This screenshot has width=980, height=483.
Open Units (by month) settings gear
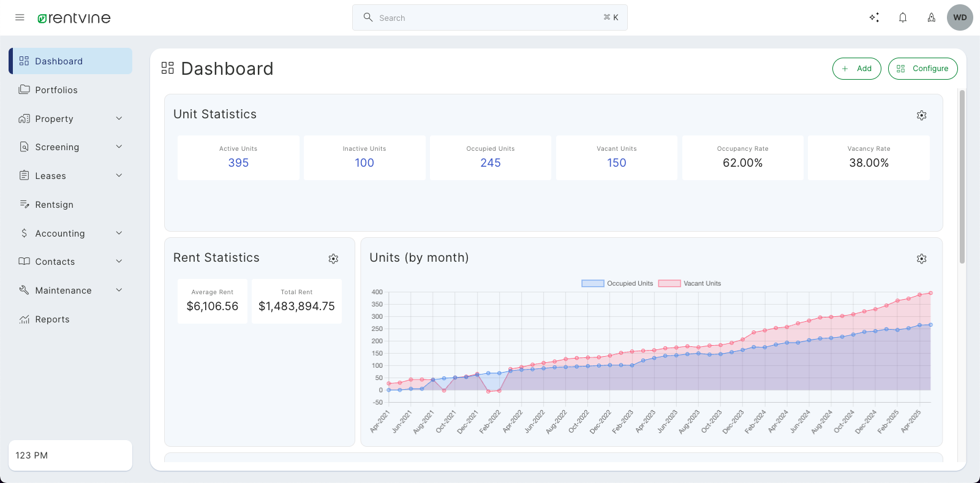(x=921, y=259)
